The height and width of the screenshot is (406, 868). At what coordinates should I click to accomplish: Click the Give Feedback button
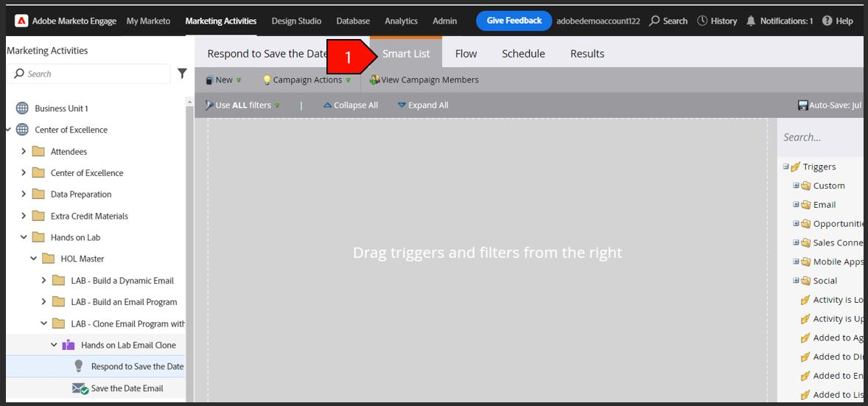514,21
